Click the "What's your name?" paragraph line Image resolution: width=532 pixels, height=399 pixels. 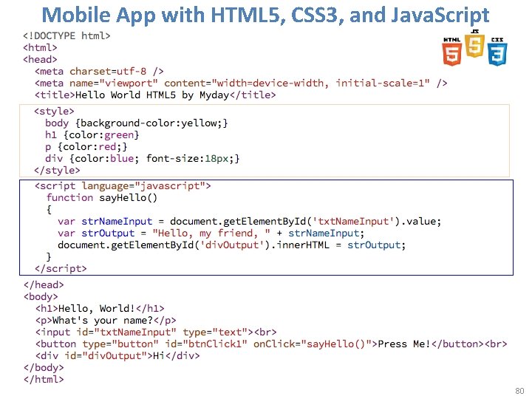coord(106,321)
